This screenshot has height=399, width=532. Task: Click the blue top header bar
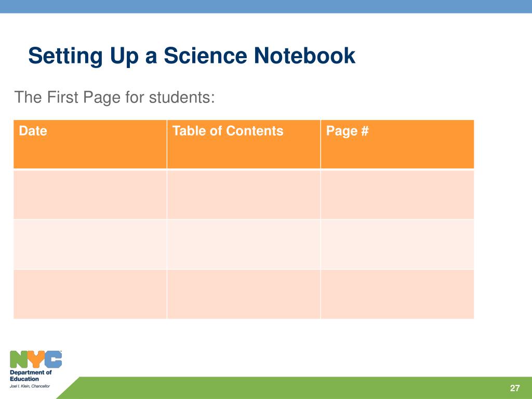pyautogui.click(x=266, y=6)
